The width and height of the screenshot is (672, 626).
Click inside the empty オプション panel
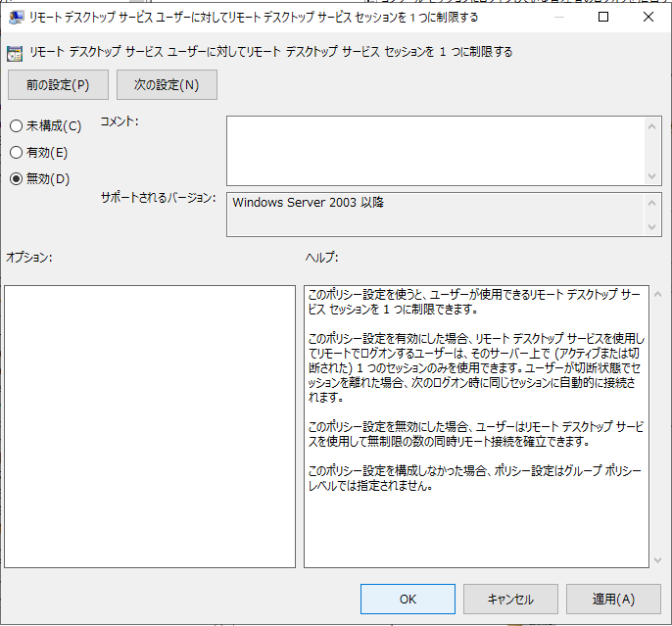pos(150,426)
